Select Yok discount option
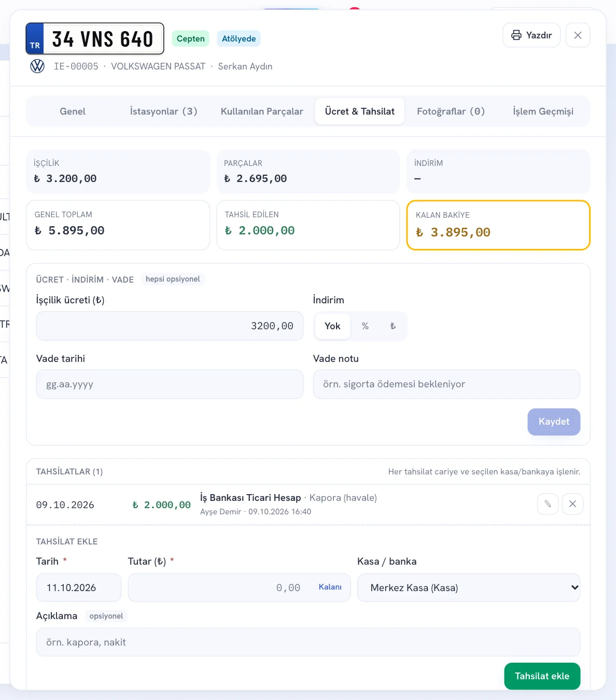This screenshot has width=616, height=700. 332,326
